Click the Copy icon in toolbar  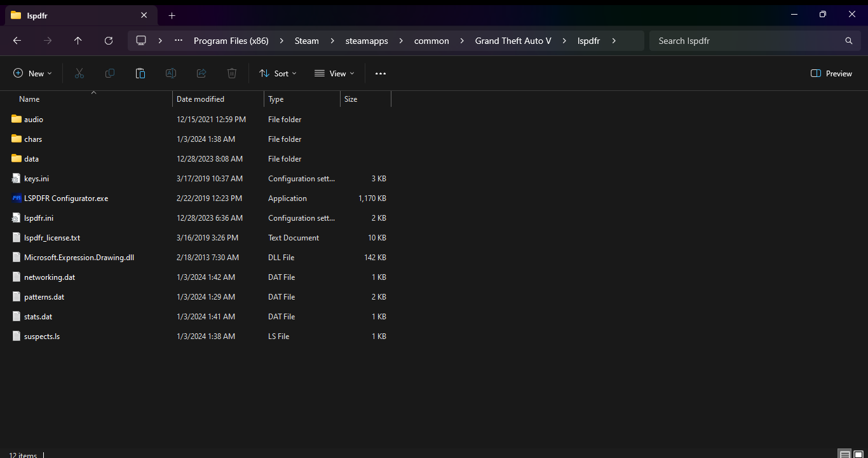[110, 74]
